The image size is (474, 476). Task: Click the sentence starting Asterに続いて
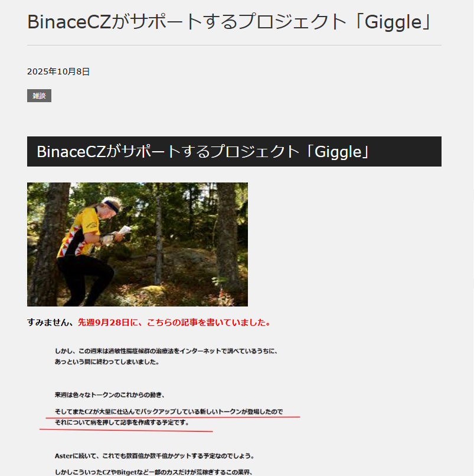coord(154,456)
